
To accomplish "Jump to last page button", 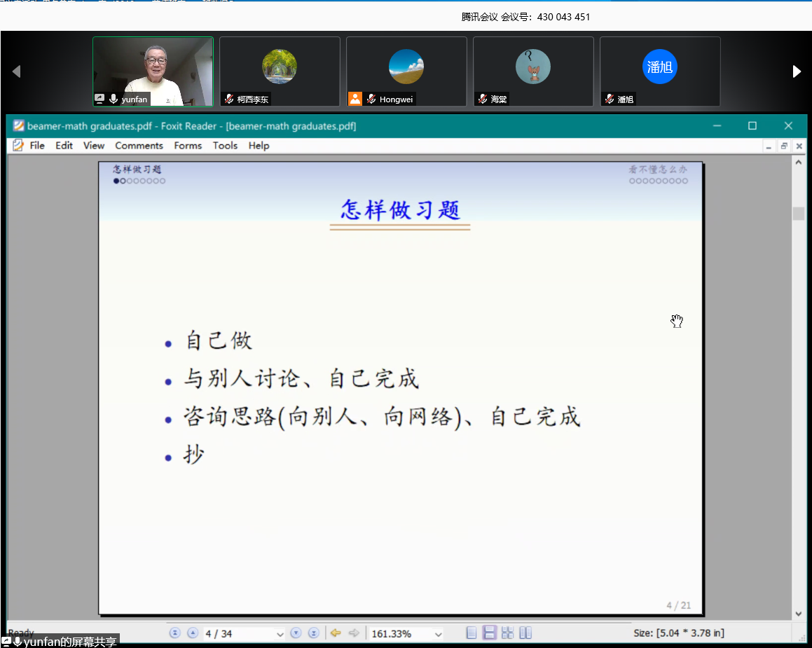I will 313,633.
